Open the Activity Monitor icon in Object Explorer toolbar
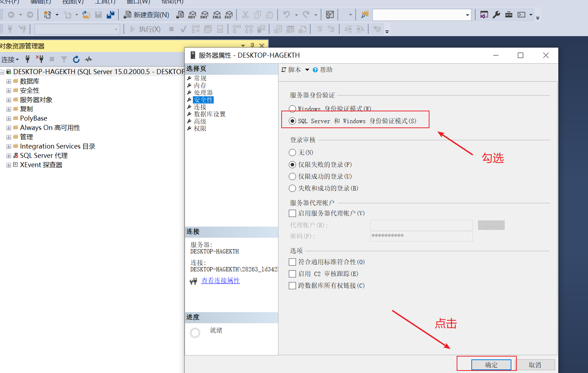Image resolution: width=588 pixels, height=373 pixels. pos(88,59)
